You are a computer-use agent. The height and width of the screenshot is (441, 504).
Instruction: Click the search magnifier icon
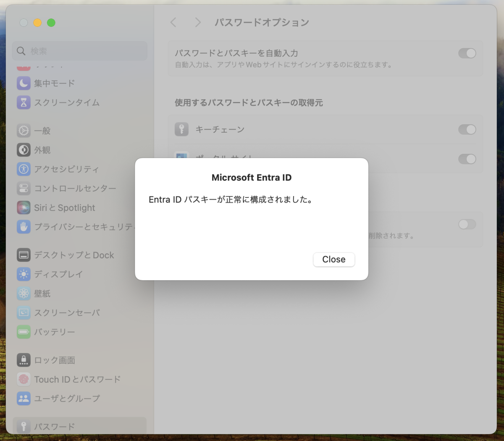coord(21,51)
